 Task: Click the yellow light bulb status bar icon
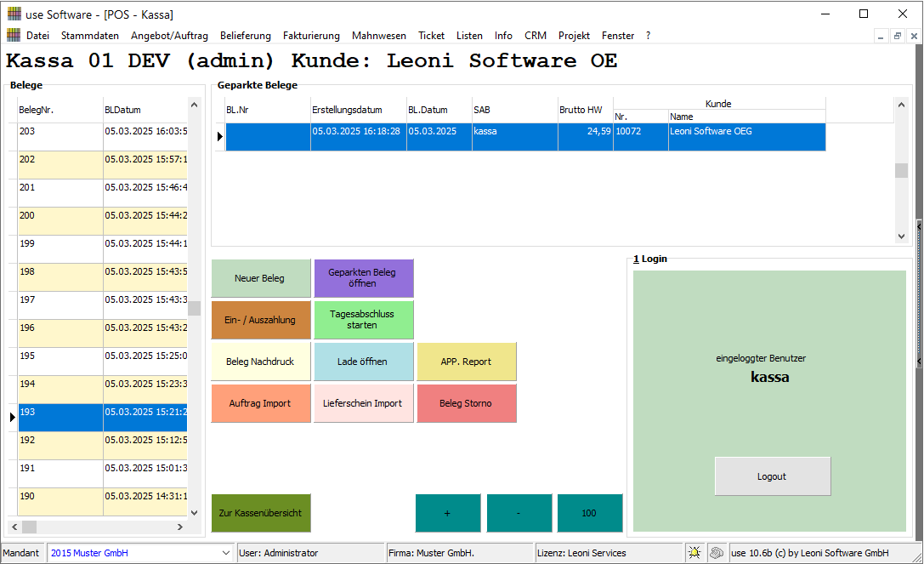coord(694,553)
